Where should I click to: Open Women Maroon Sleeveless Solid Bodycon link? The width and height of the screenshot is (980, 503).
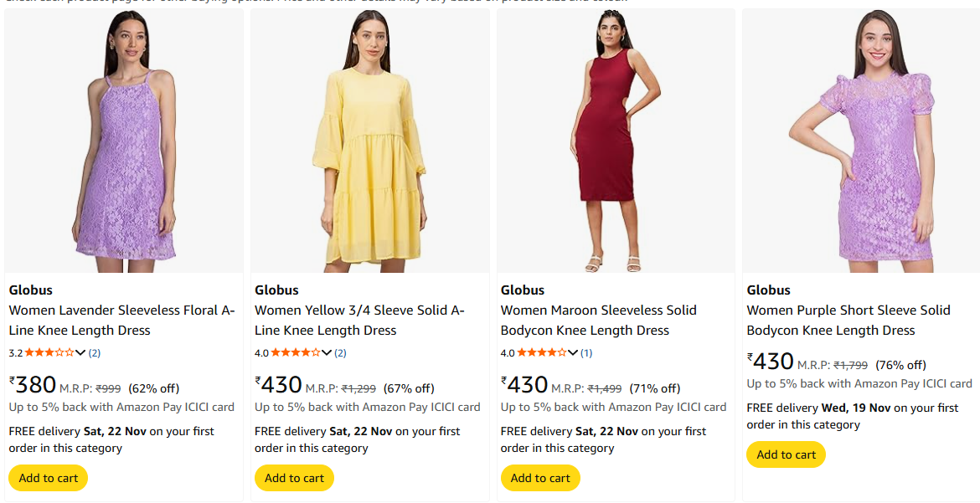point(598,320)
